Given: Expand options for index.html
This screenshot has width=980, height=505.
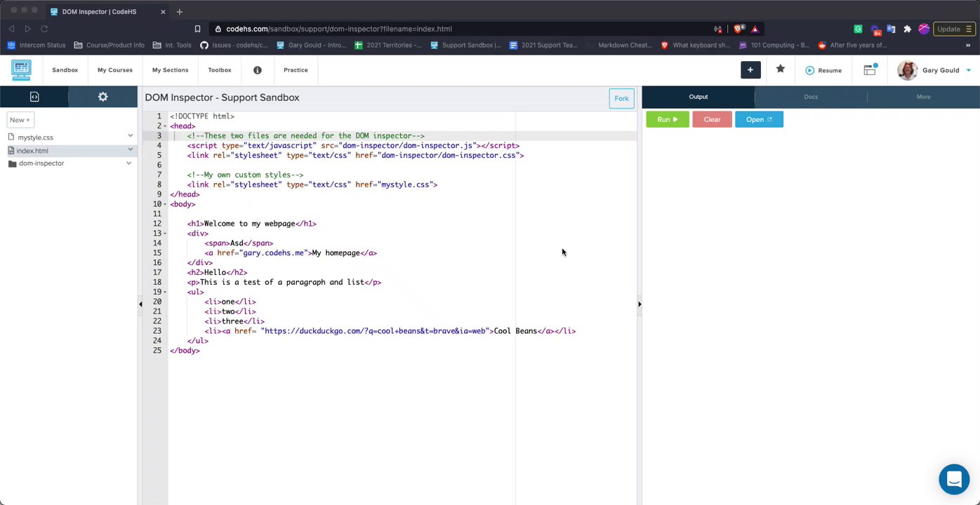Looking at the screenshot, I should tap(130, 149).
